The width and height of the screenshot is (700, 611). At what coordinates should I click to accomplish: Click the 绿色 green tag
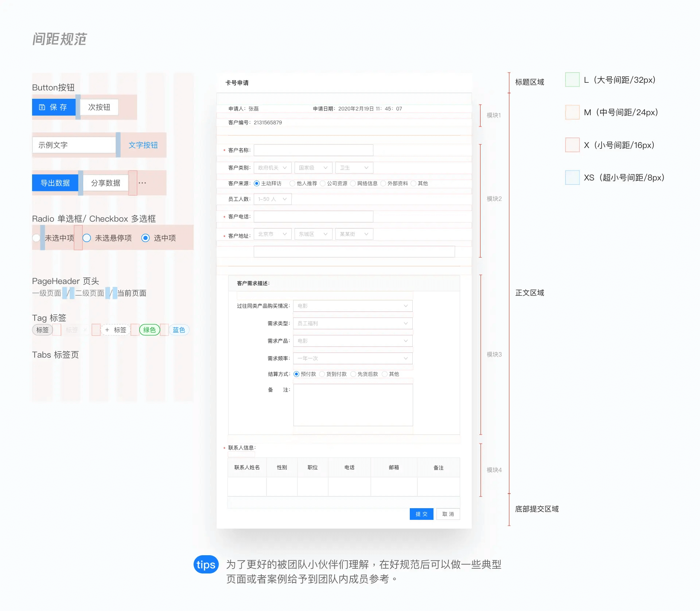(149, 330)
